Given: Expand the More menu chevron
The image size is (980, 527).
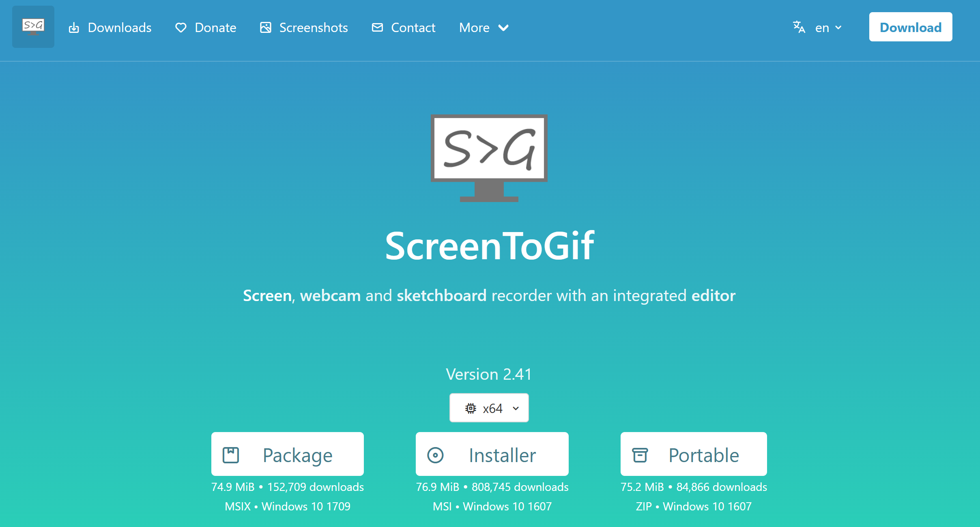Looking at the screenshot, I should tap(503, 28).
